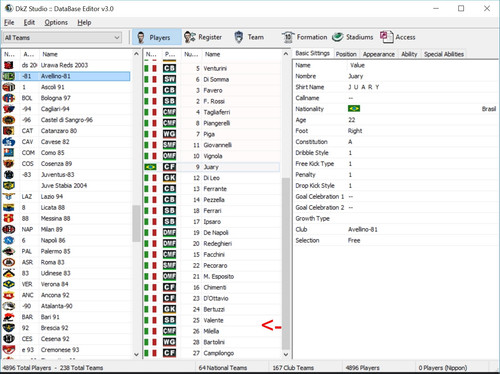Click the Roma 83 team crest
Image resolution: width=500 pixels, height=374 pixels.
tap(9, 262)
